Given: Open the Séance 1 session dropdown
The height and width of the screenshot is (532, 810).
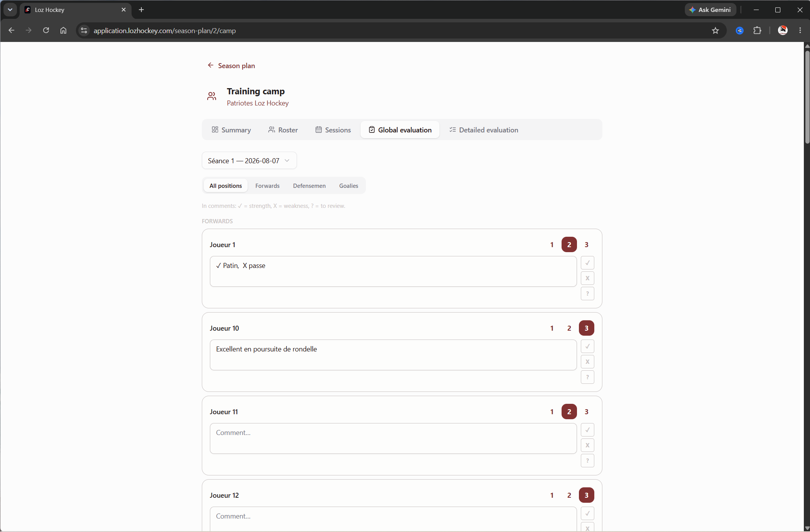Looking at the screenshot, I should pos(249,161).
